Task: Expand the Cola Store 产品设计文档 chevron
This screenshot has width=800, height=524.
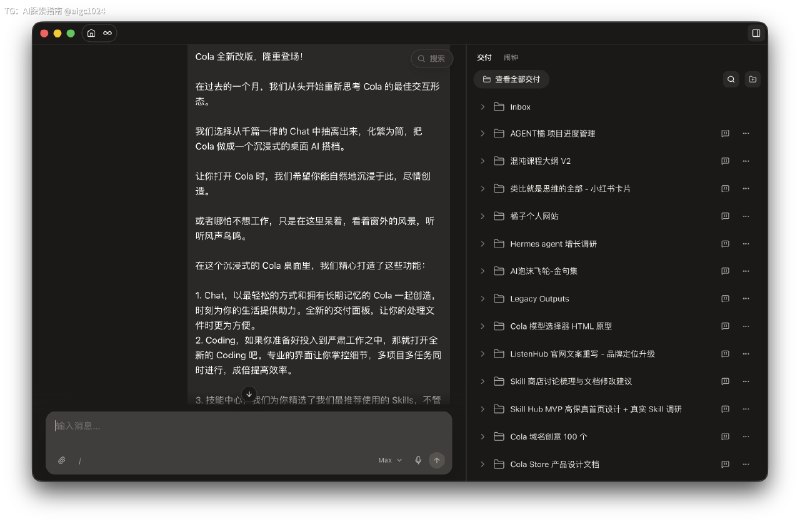Action: (483, 464)
